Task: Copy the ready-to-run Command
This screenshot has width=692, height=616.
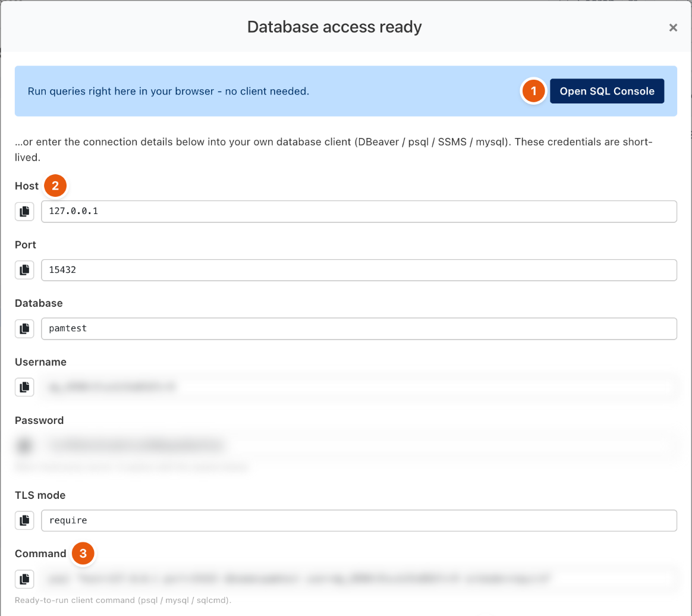Action: coord(24,579)
